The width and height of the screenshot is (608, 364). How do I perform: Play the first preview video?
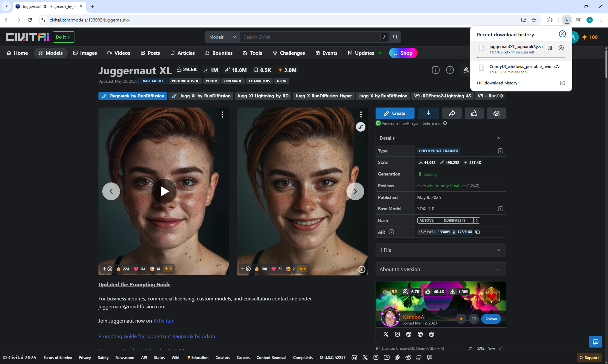(x=164, y=191)
